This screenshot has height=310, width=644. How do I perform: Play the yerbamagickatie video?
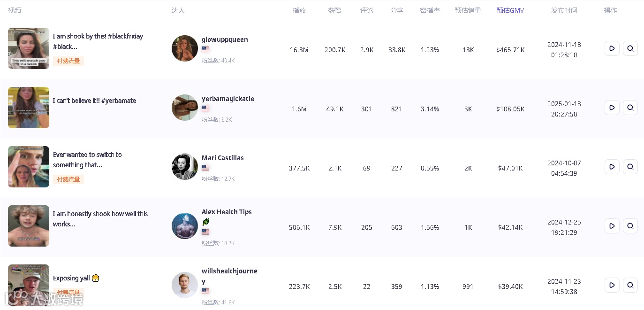pos(612,108)
